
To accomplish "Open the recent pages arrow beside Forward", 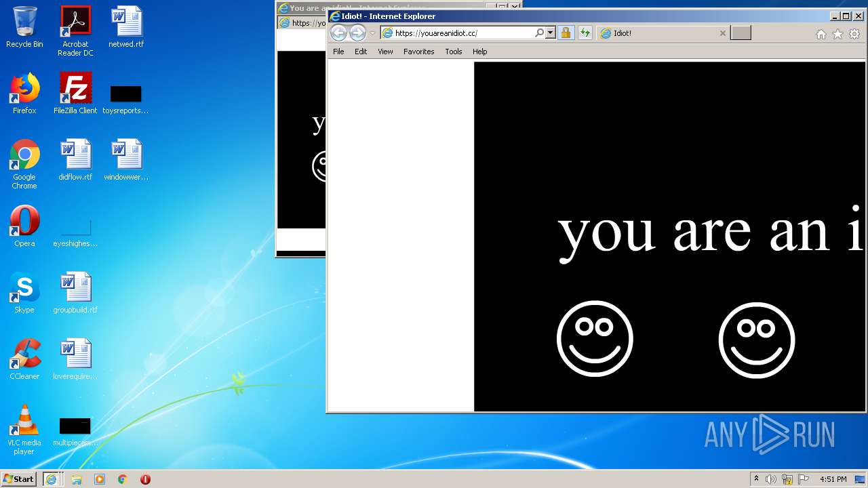I will [372, 33].
